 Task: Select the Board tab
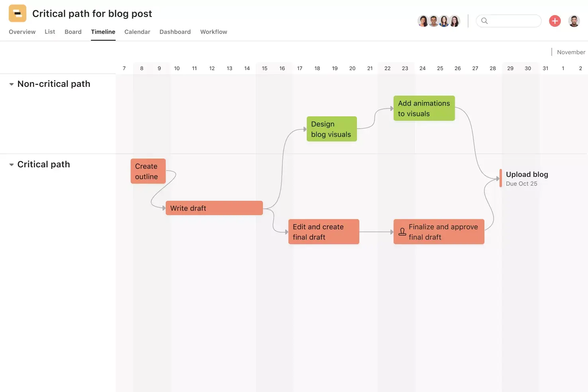[x=73, y=32]
